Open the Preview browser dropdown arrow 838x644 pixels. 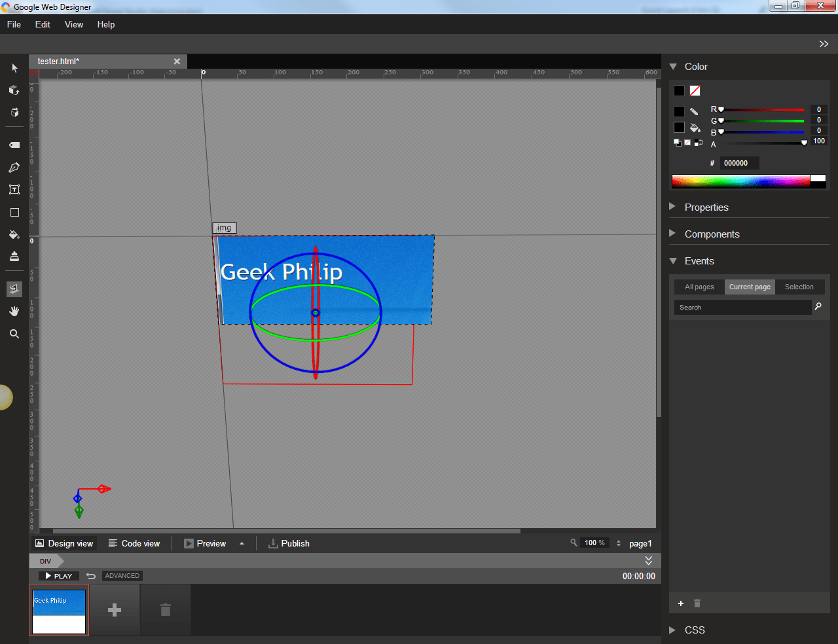242,543
